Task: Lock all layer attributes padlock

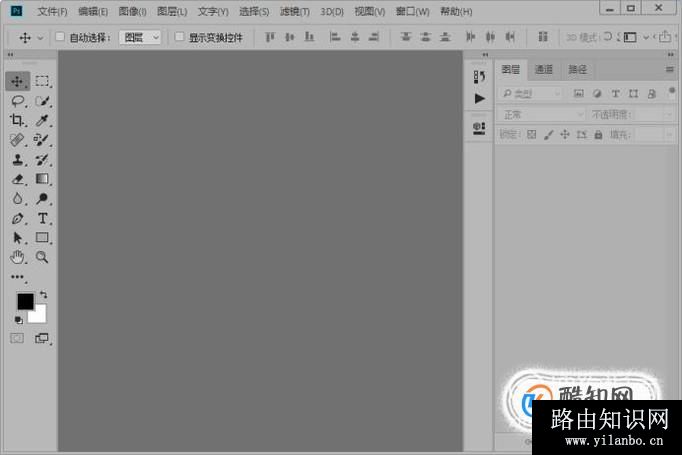Action: pyautogui.click(x=598, y=135)
